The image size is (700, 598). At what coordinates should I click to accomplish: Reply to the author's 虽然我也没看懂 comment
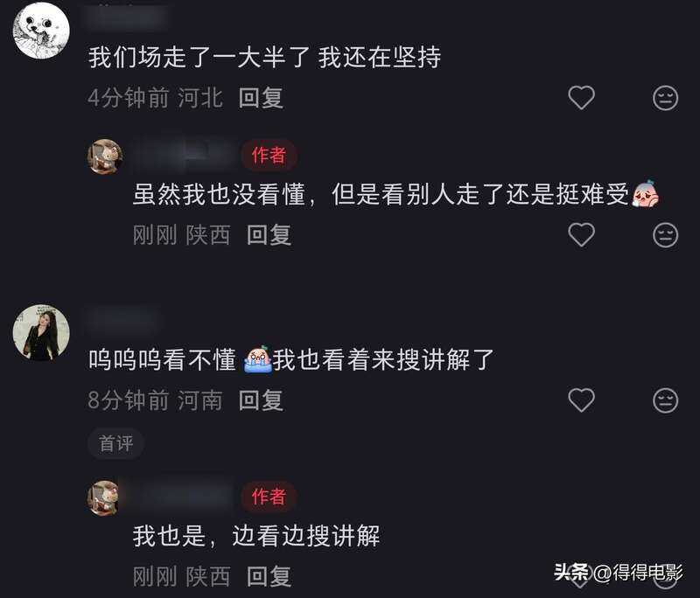tap(269, 235)
